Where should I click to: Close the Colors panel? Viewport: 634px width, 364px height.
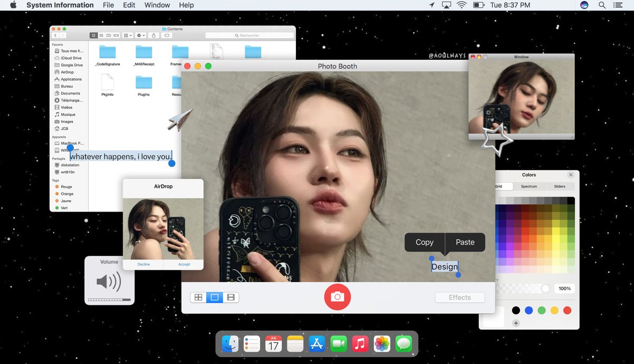571,175
